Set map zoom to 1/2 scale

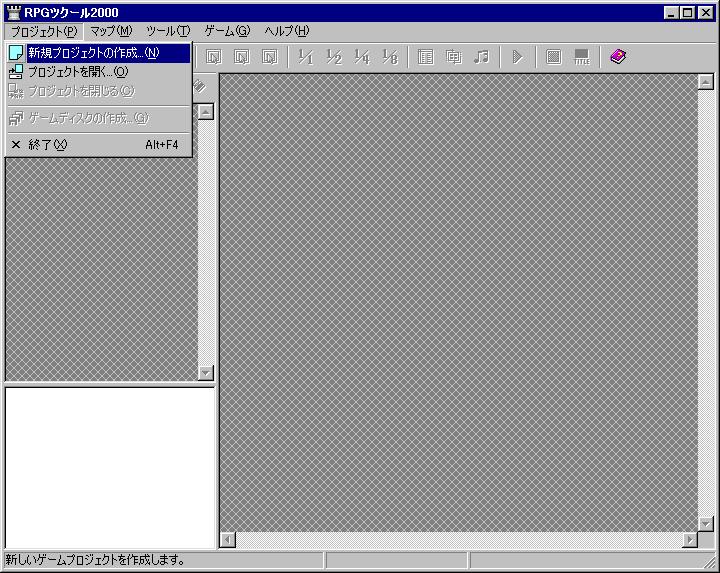click(x=334, y=57)
